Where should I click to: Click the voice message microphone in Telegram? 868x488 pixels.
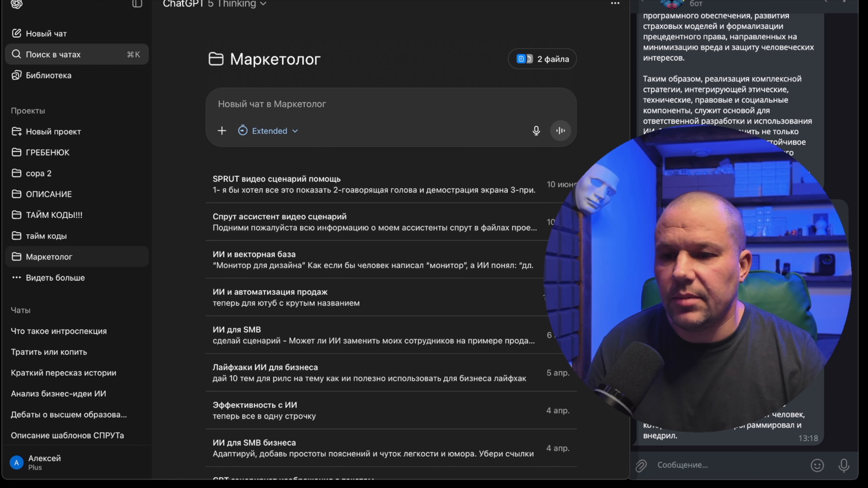click(844, 465)
